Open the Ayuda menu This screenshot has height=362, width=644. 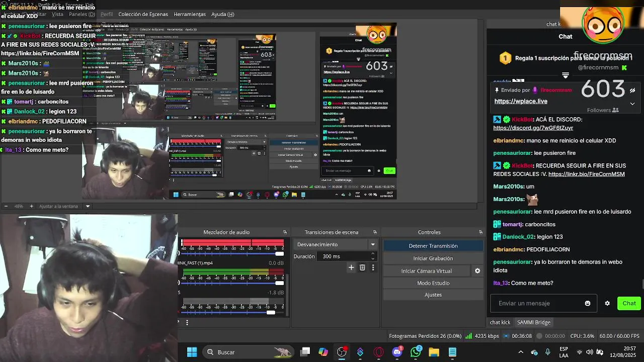point(222,14)
